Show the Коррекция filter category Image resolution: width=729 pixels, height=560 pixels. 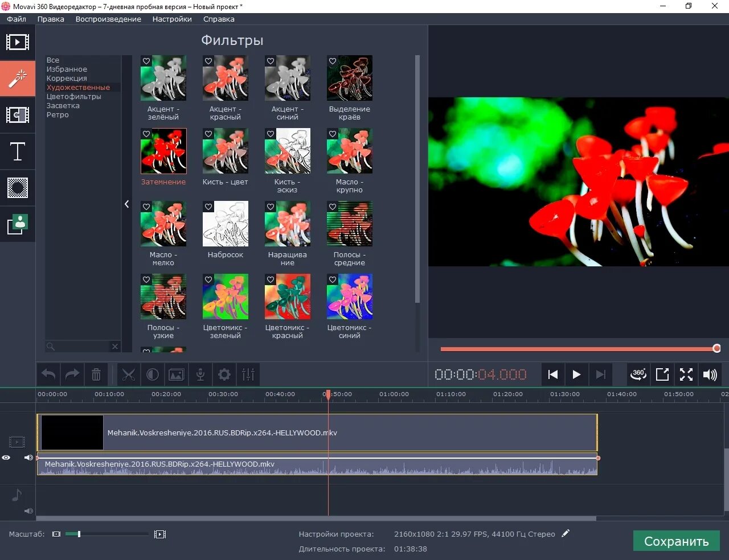click(67, 78)
